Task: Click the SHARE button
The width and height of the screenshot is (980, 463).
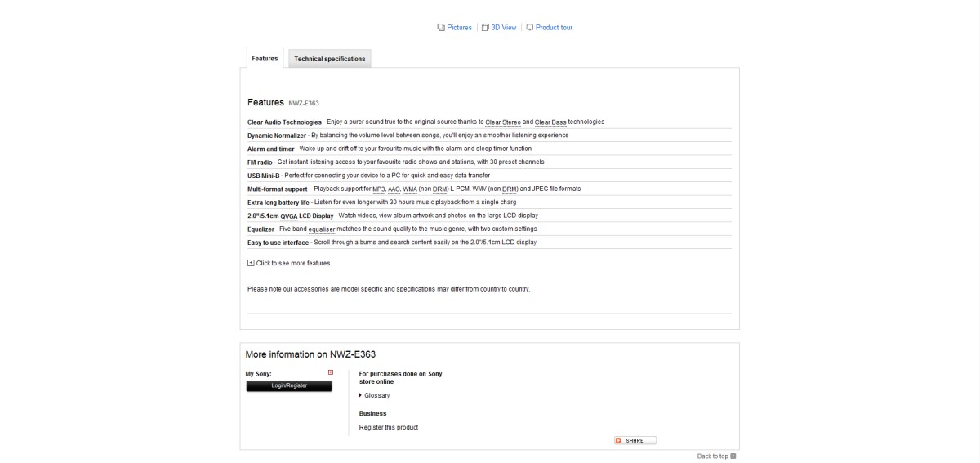Action: [635, 440]
